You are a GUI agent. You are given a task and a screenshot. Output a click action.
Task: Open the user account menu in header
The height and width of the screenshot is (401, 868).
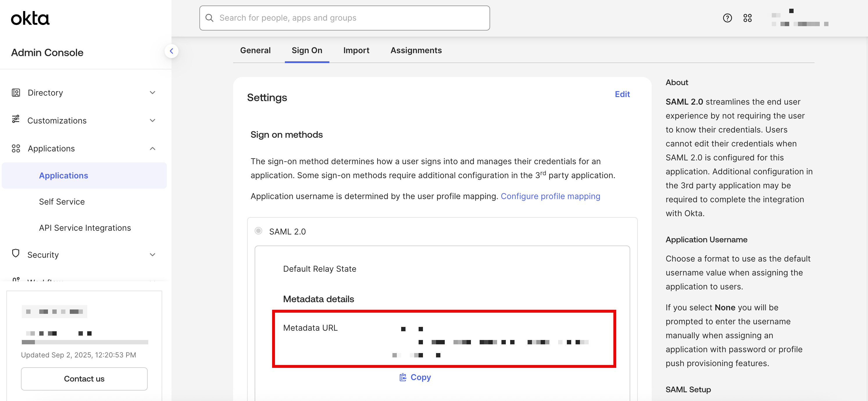click(800, 18)
